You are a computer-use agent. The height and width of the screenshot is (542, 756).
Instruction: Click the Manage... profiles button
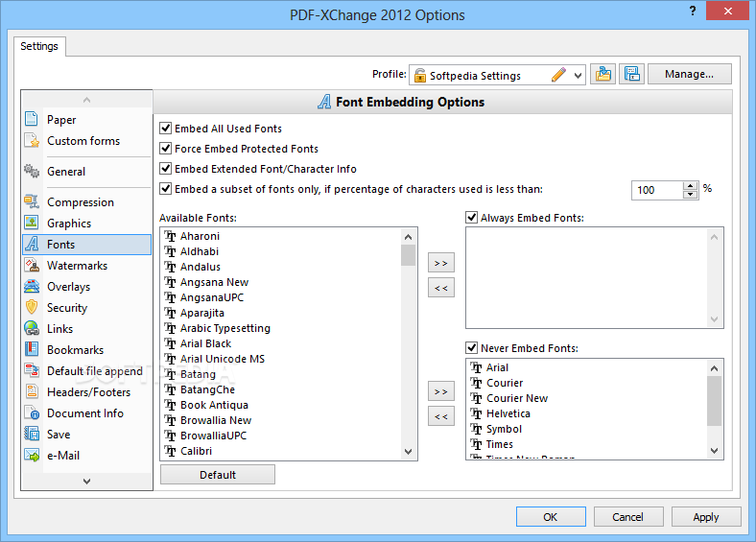(689, 74)
